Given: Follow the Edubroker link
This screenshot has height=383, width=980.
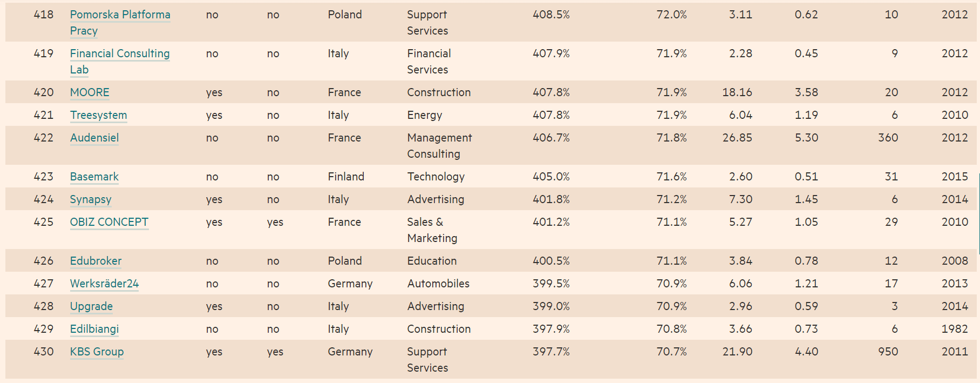Looking at the screenshot, I should click(96, 261).
